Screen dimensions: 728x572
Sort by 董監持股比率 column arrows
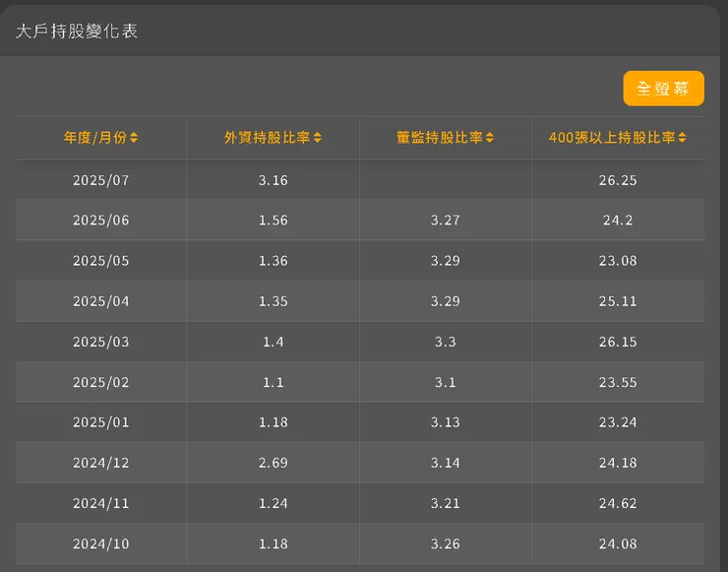click(x=490, y=138)
